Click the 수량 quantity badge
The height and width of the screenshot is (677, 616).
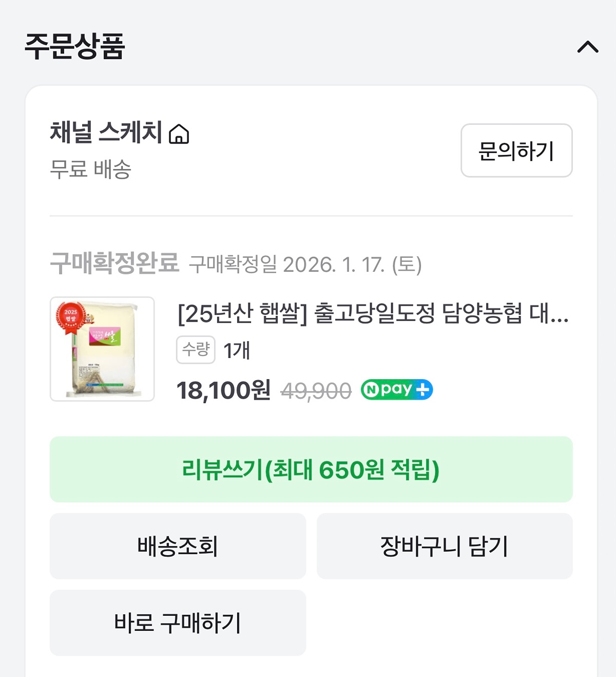pos(196,350)
